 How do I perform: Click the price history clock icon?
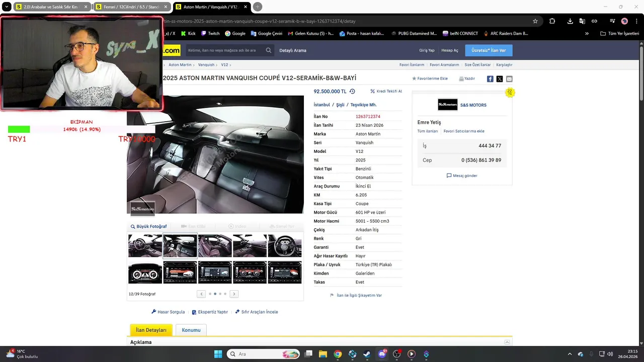(x=352, y=92)
